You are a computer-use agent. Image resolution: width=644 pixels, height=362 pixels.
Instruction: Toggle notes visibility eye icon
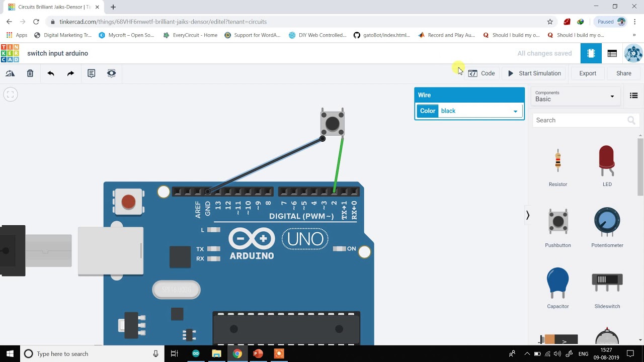tap(112, 73)
